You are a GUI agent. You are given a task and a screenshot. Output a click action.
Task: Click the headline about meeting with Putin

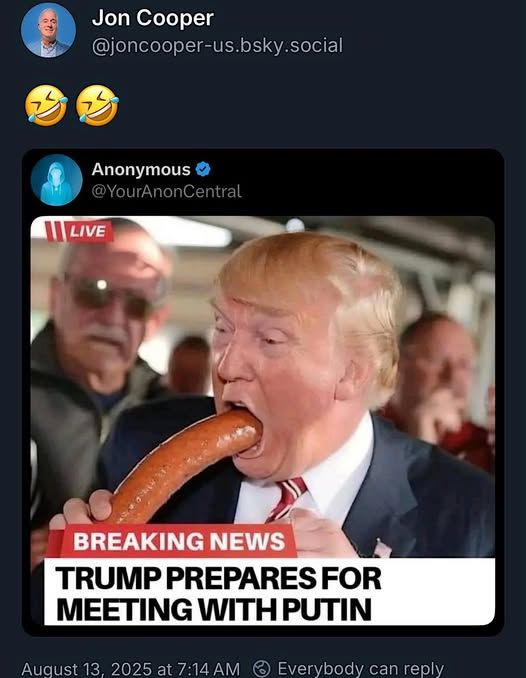coord(218,593)
